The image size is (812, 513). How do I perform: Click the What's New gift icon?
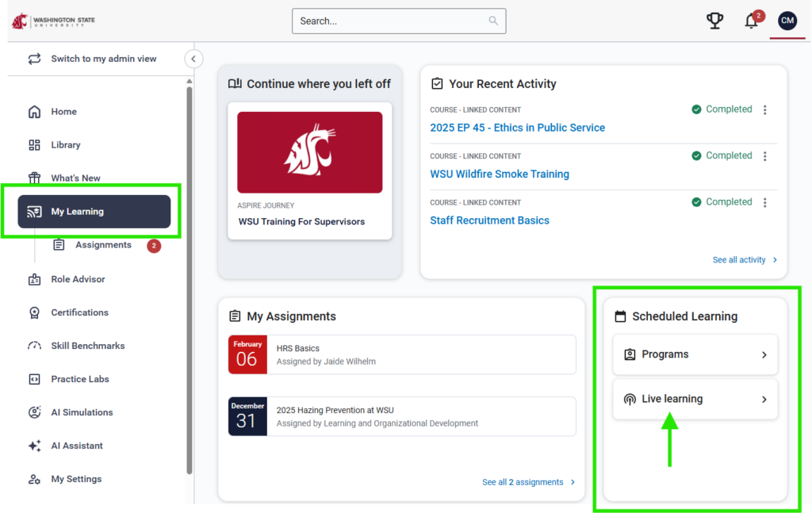point(34,178)
